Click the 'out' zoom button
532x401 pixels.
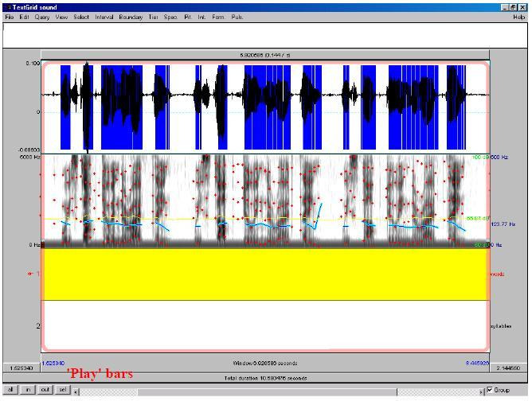point(45,390)
